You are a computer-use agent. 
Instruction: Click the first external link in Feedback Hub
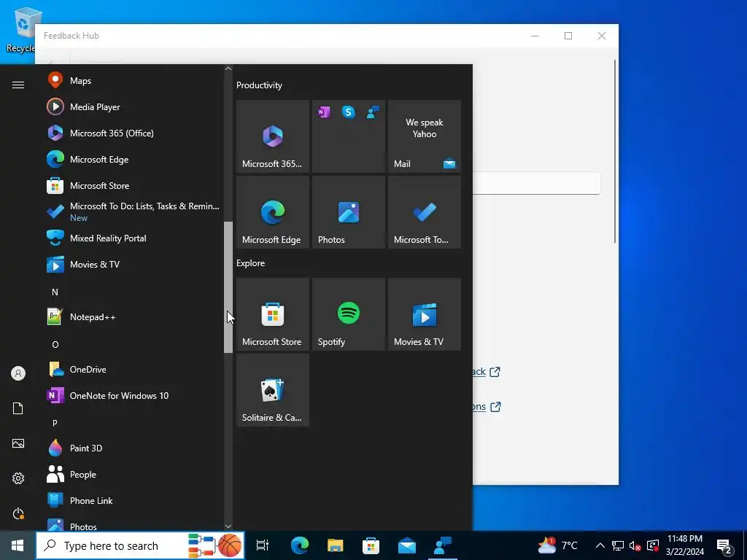coord(487,371)
